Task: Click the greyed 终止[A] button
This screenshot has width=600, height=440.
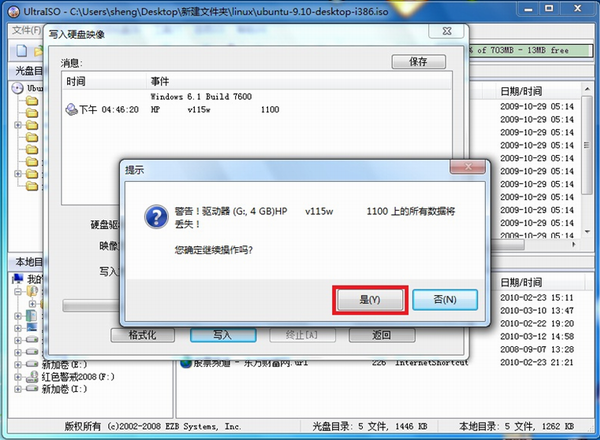Action: (x=302, y=335)
